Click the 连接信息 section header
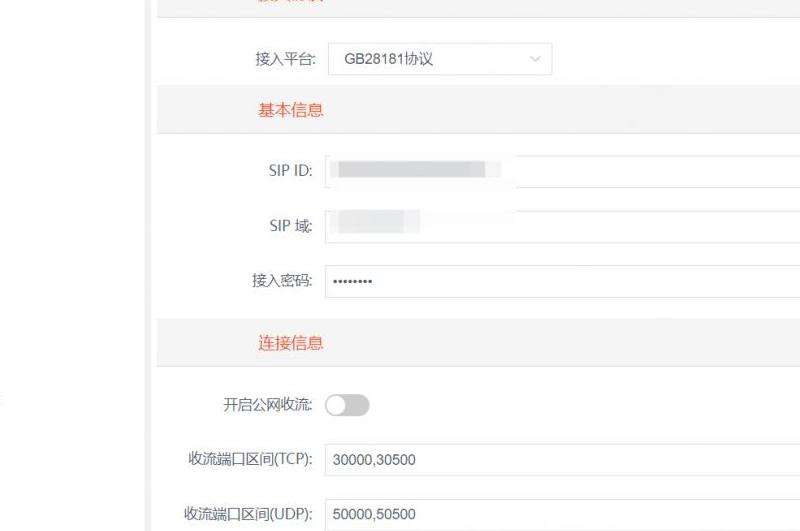The image size is (800, 531). pos(291,343)
